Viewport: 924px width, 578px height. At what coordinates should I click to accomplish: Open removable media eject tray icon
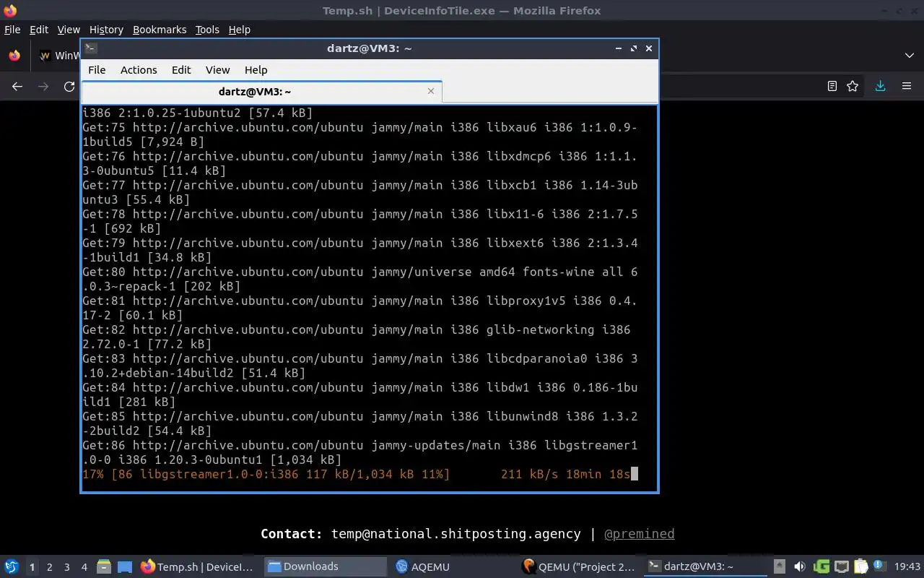click(780, 566)
